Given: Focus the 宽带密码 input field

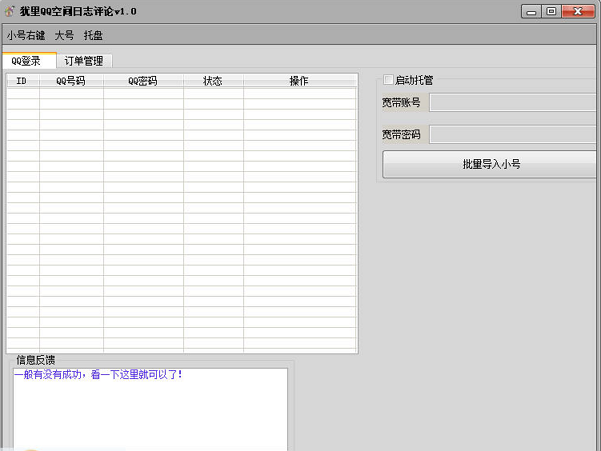Looking at the screenshot, I should [513, 134].
